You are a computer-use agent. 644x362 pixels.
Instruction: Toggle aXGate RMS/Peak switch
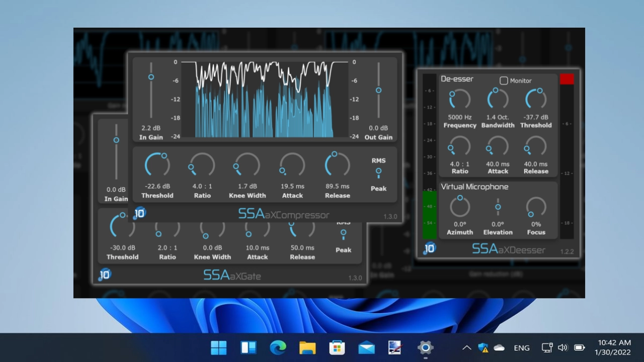pos(343,234)
